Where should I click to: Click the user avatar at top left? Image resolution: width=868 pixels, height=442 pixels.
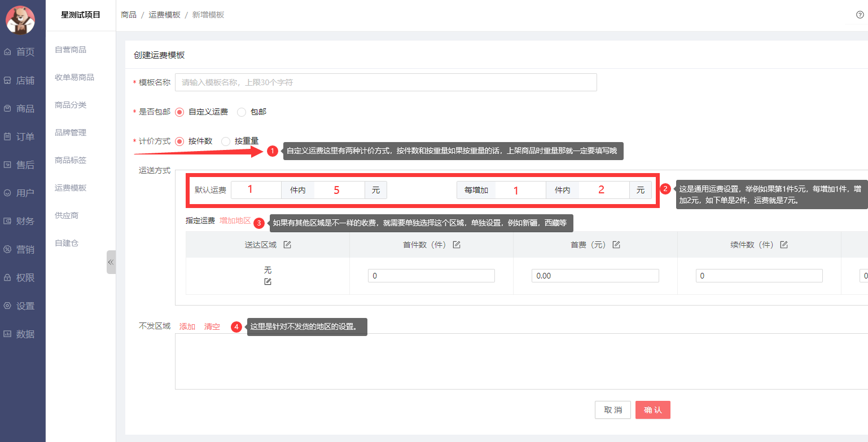(x=20, y=20)
